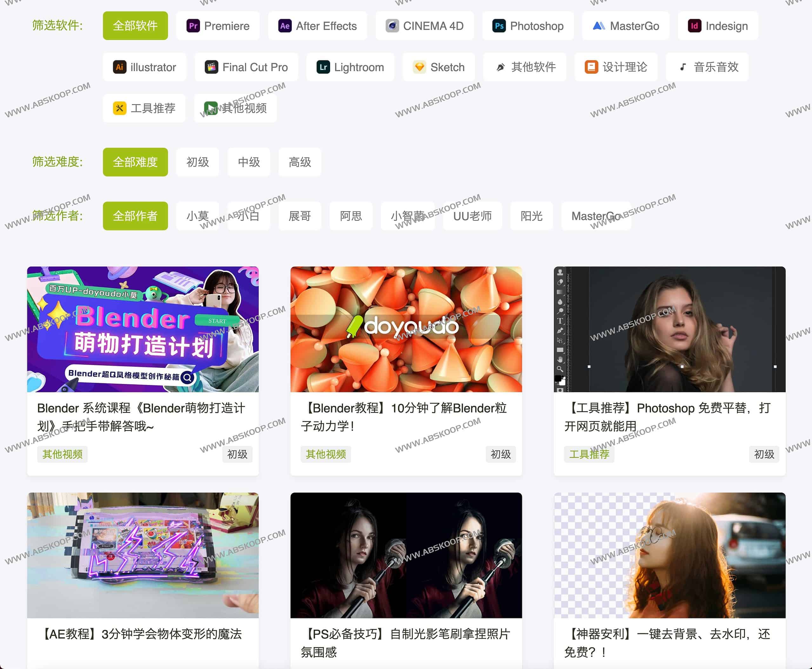
Task: Filter author by 小莫
Action: (198, 216)
